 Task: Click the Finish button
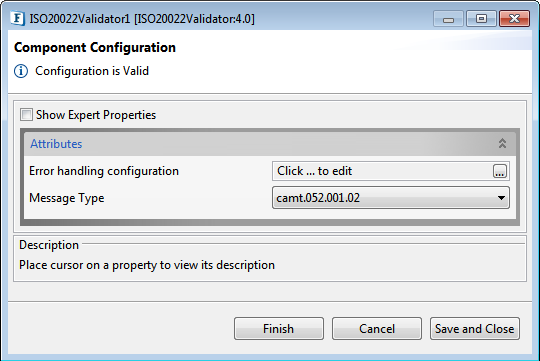[x=279, y=329]
